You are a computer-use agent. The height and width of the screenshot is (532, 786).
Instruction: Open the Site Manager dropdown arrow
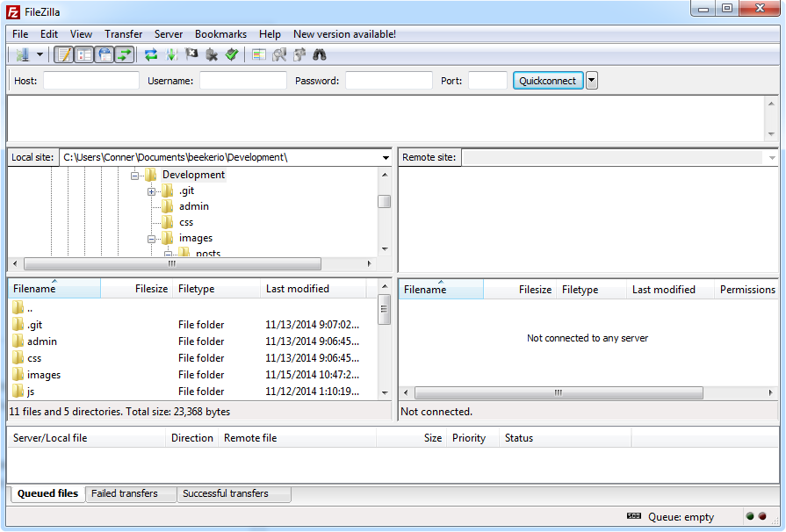coord(40,54)
